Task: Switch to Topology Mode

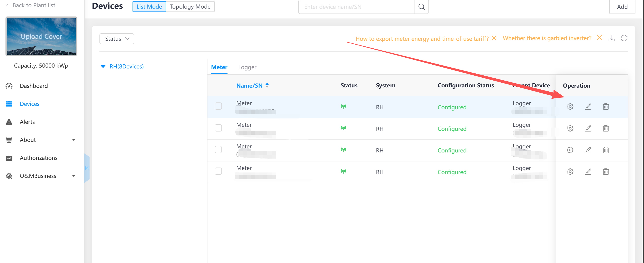Action: tap(190, 7)
